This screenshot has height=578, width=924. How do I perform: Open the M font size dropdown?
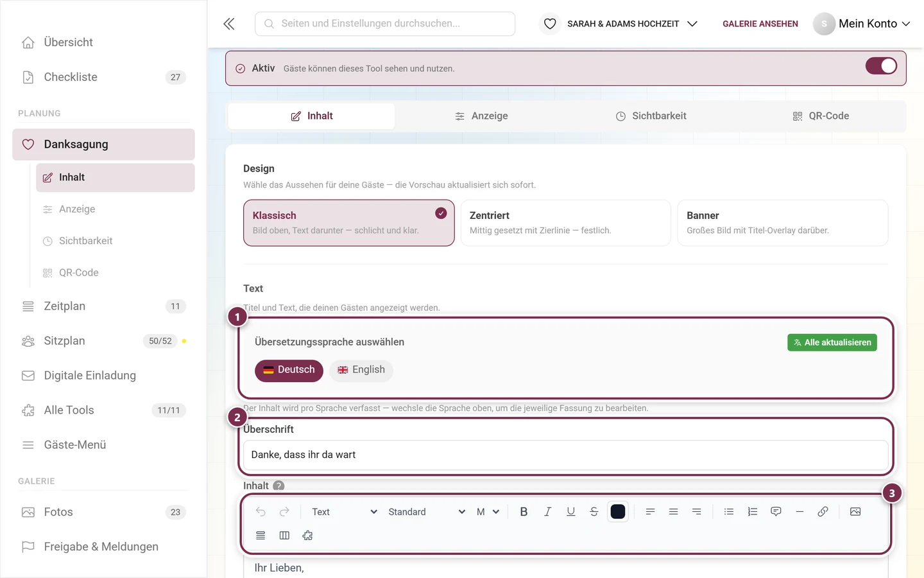coord(488,512)
